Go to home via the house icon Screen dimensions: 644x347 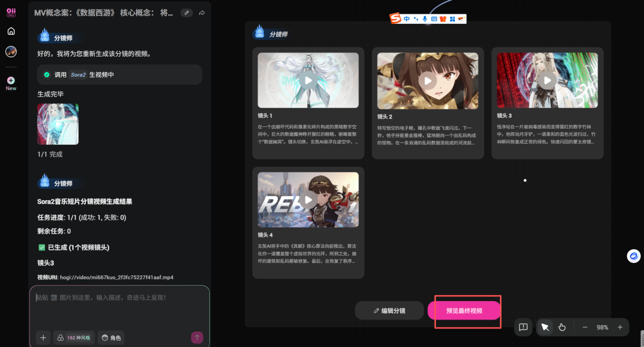11,31
